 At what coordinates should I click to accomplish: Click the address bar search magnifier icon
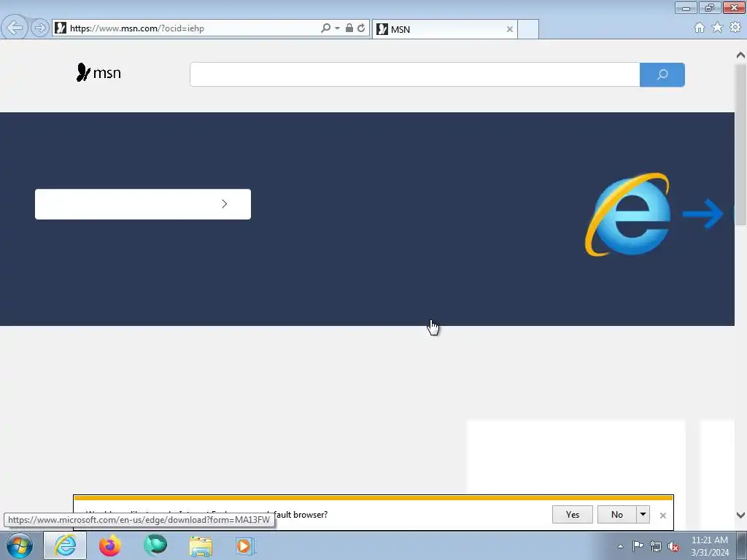326,28
